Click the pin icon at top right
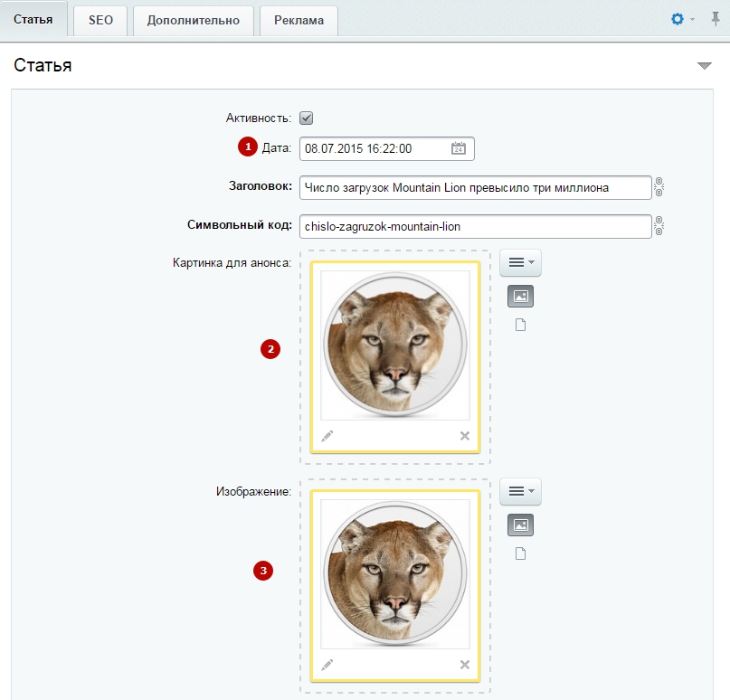 point(716,19)
